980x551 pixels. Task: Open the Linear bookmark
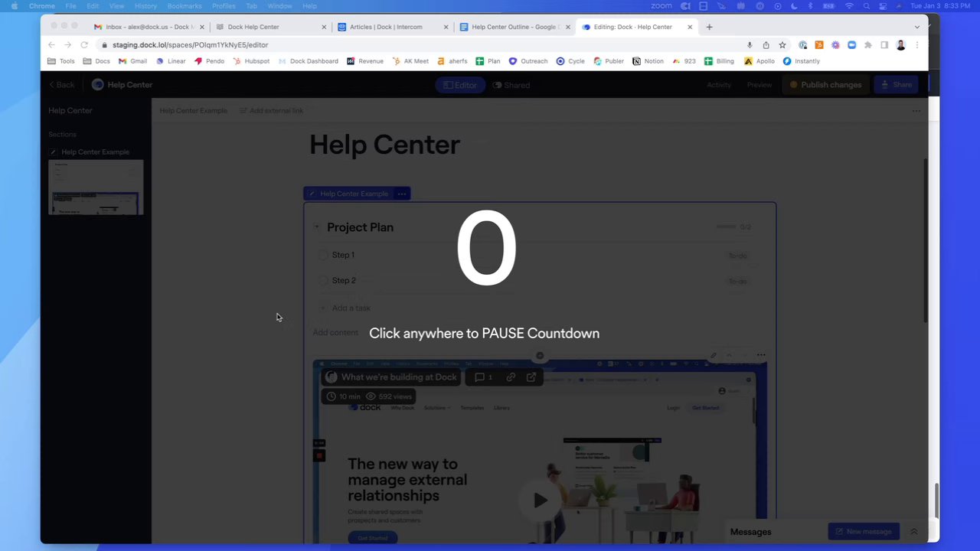point(171,61)
